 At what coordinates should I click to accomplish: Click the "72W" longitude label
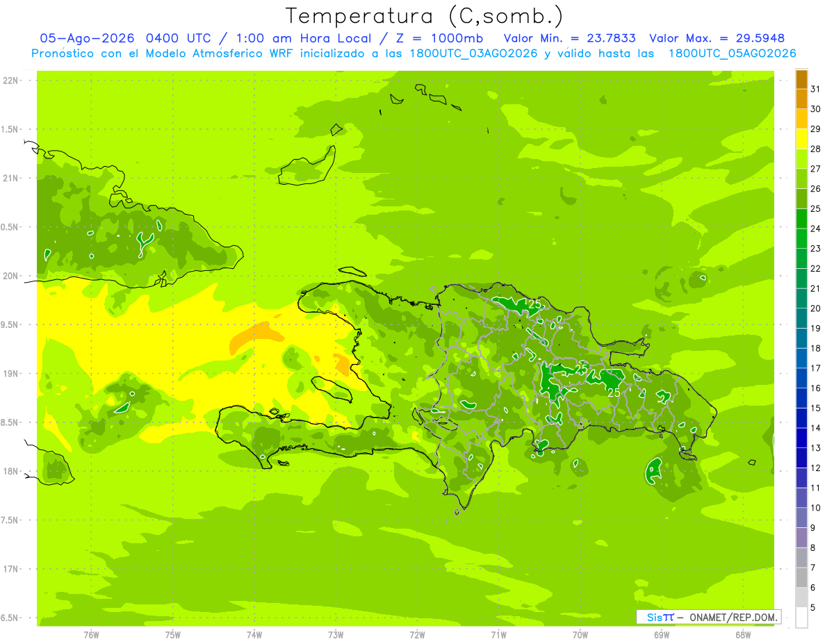(417, 635)
